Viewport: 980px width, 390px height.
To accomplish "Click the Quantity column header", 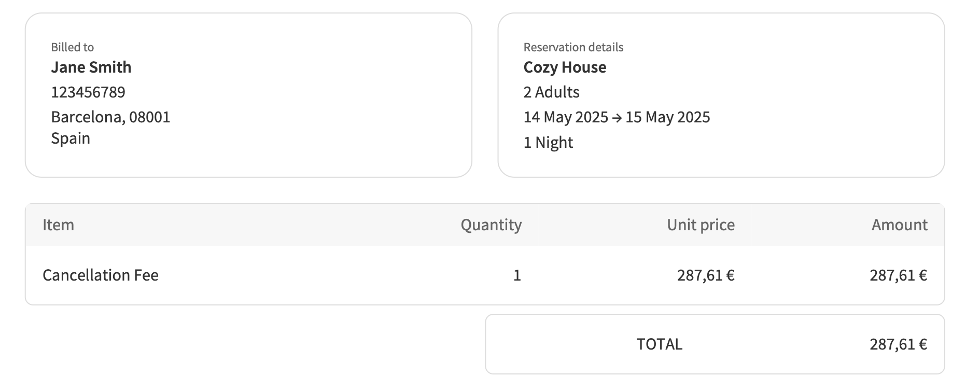I will pos(491,225).
